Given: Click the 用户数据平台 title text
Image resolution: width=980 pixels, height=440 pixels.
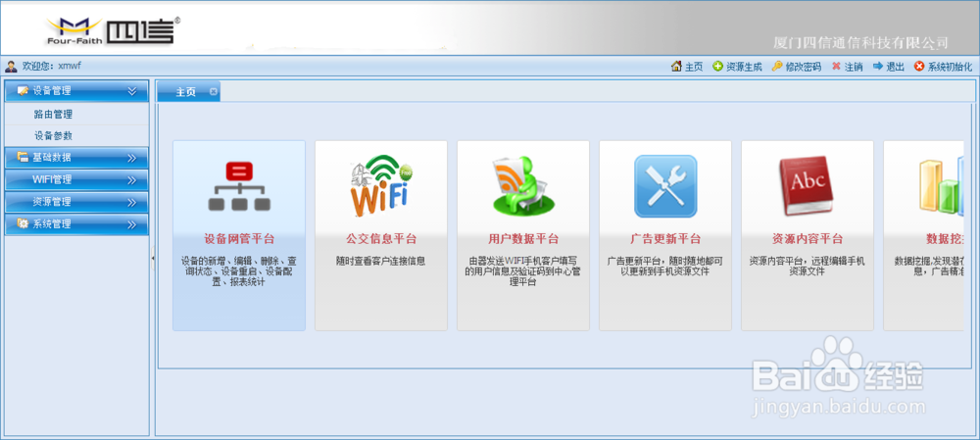Looking at the screenshot, I should [x=523, y=239].
